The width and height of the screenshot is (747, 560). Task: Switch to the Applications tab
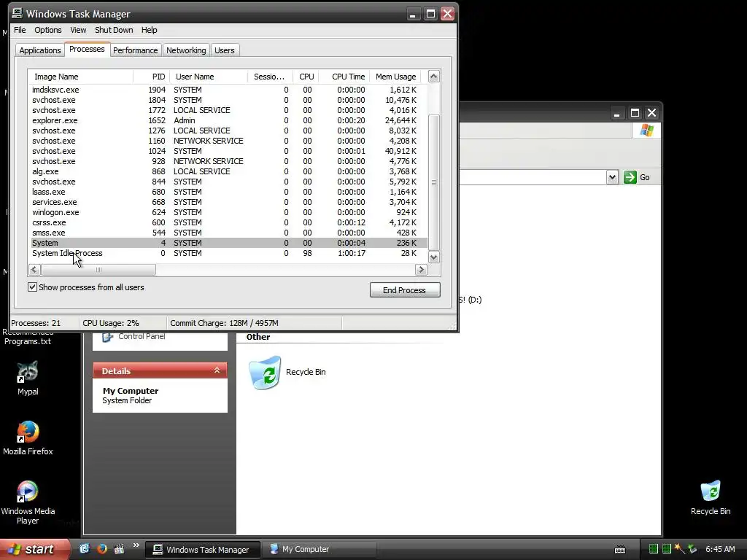point(40,50)
